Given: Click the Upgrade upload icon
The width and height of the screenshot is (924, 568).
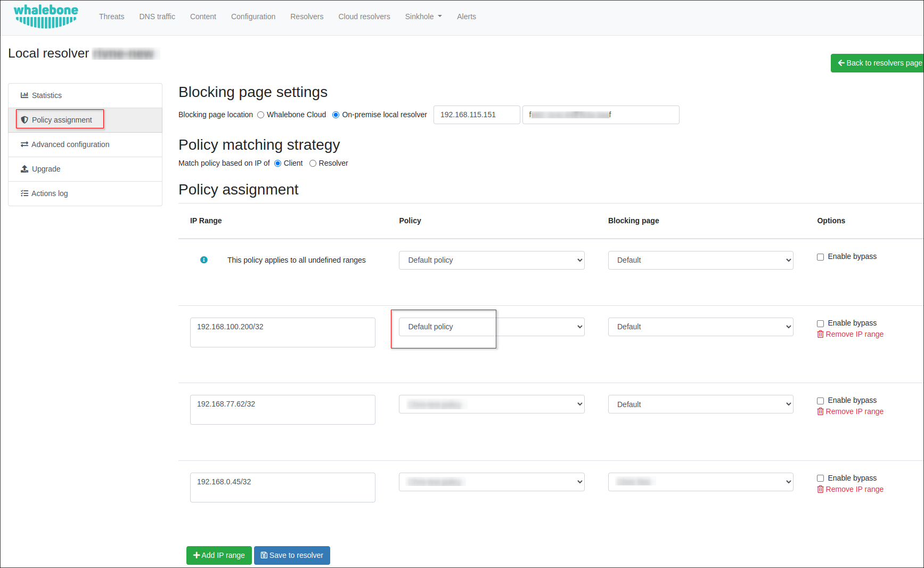Looking at the screenshot, I should 24,169.
